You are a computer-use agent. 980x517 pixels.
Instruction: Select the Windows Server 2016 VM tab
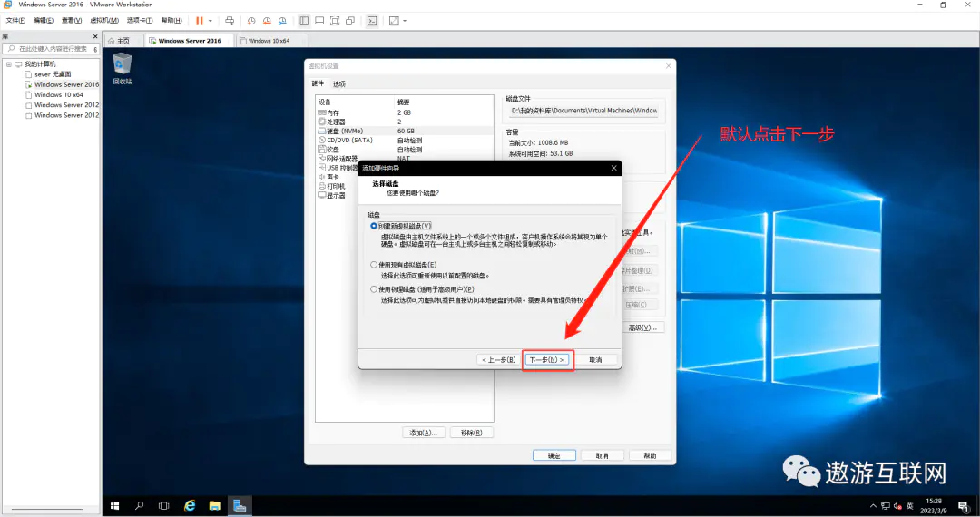pyautogui.click(x=190, y=41)
